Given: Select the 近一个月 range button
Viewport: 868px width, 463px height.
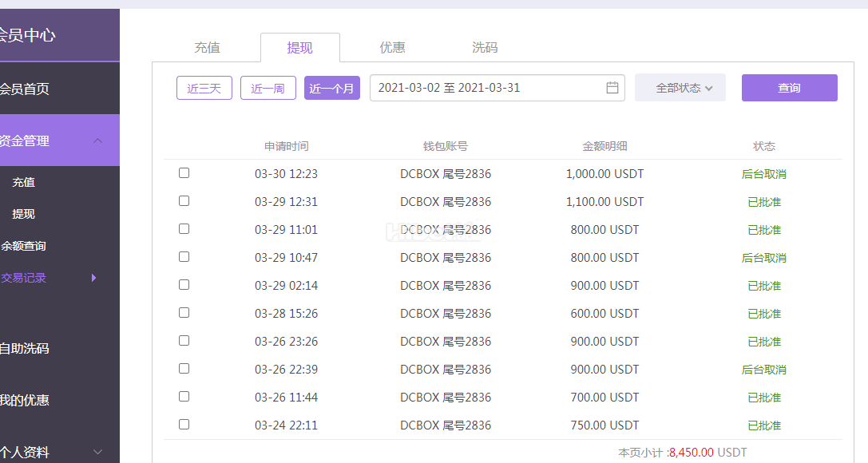Looking at the screenshot, I should (332, 88).
